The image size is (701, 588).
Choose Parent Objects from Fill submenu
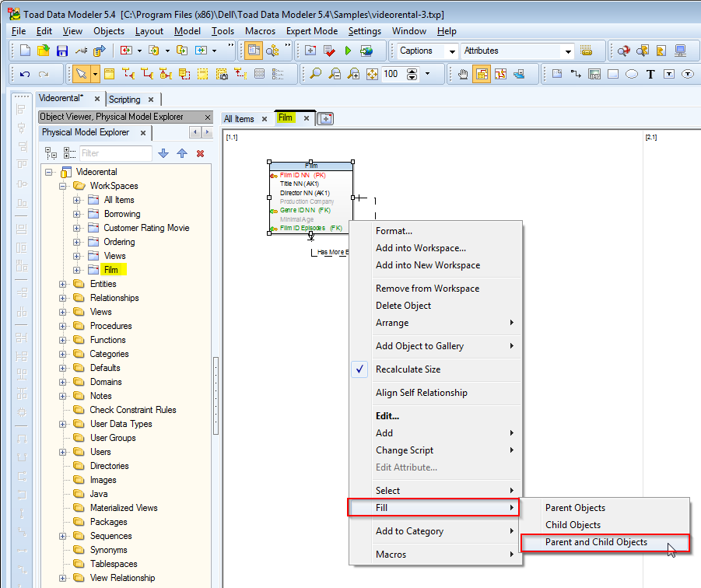605,508
